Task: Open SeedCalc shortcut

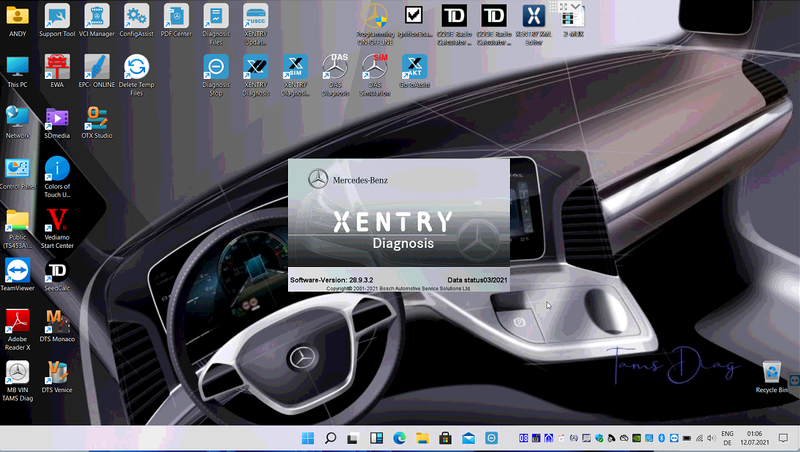Action: [57, 274]
